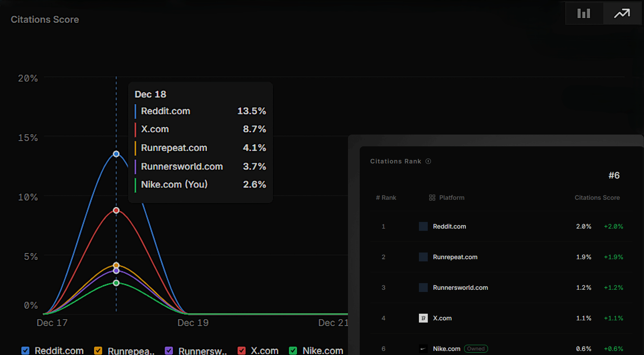The image size is (644, 355).
Task: Click the purple Runnersworld.com data point
Action: click(x=116, y=271)
